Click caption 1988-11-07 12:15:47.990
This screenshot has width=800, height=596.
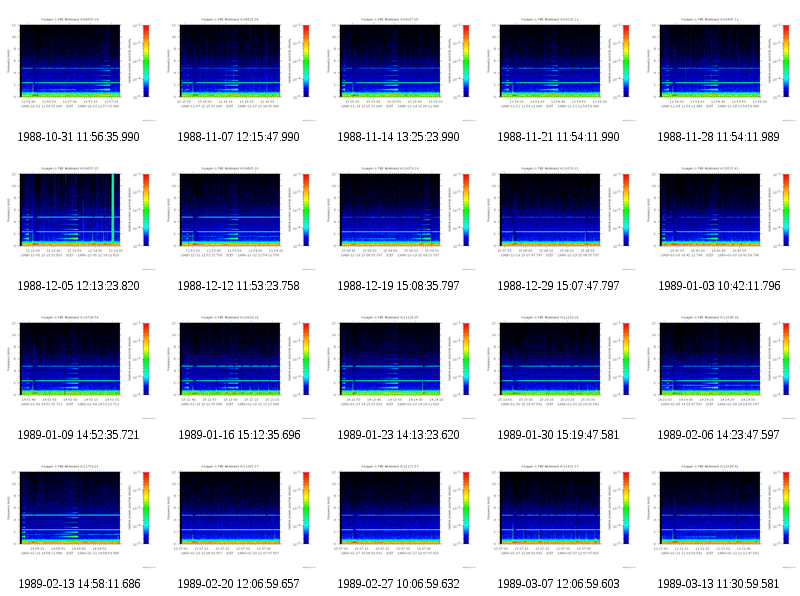[x=238, y=137]
